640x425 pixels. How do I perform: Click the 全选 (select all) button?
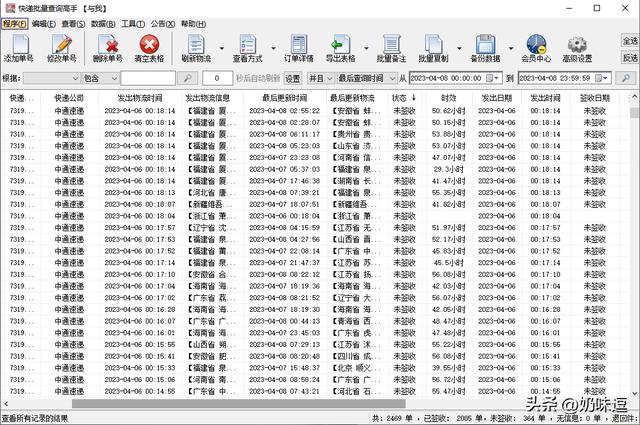coord(629,42)
